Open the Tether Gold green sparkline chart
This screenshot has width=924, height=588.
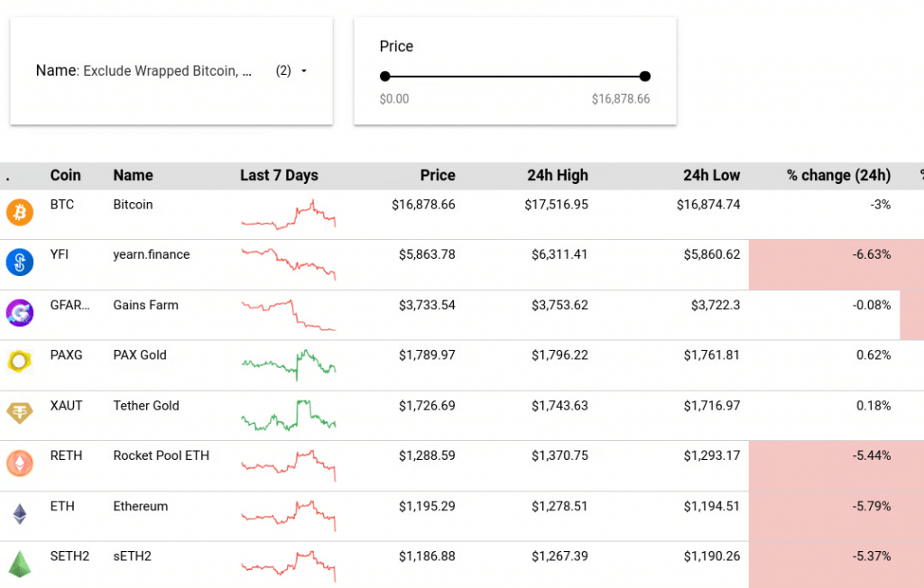coord(289,416)
